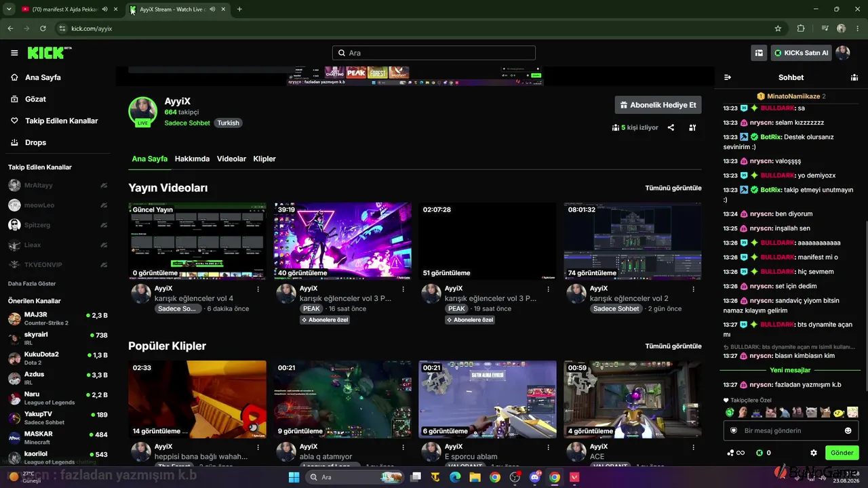Switch to the manifest X Ajda Pekkan browser tab
The image size is (868, 488).
(64, 9)
